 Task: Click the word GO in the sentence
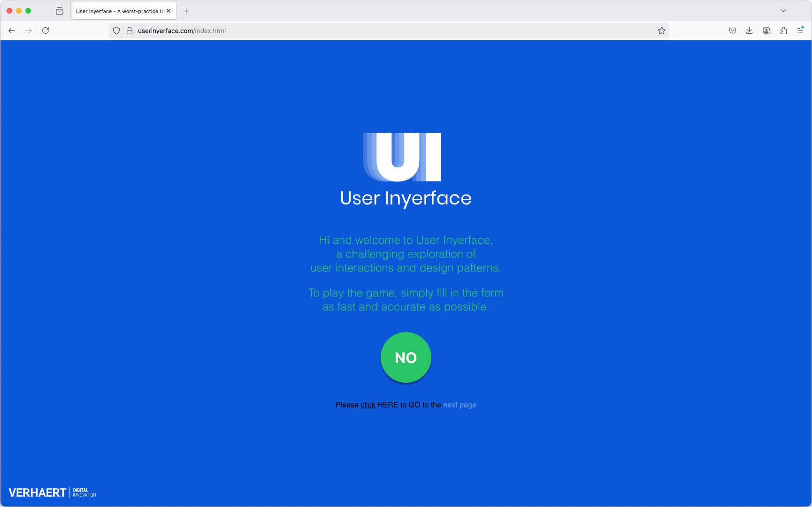[414, 405]
